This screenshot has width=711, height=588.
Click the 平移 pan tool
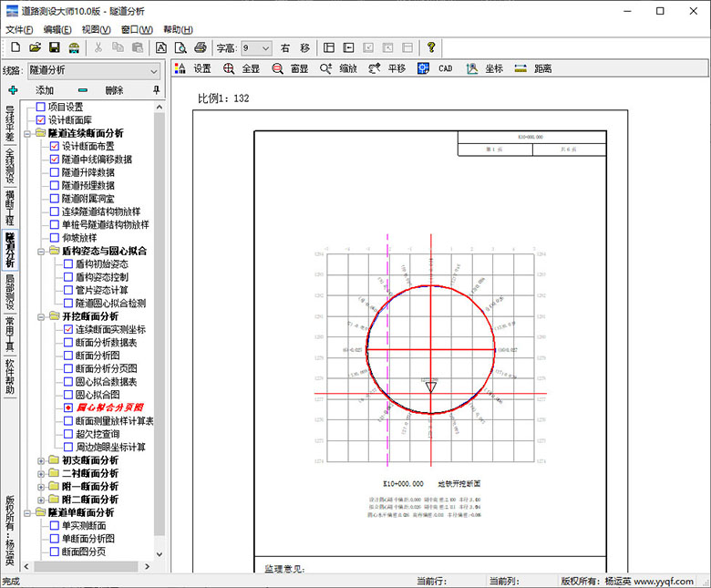coord(375,68)
